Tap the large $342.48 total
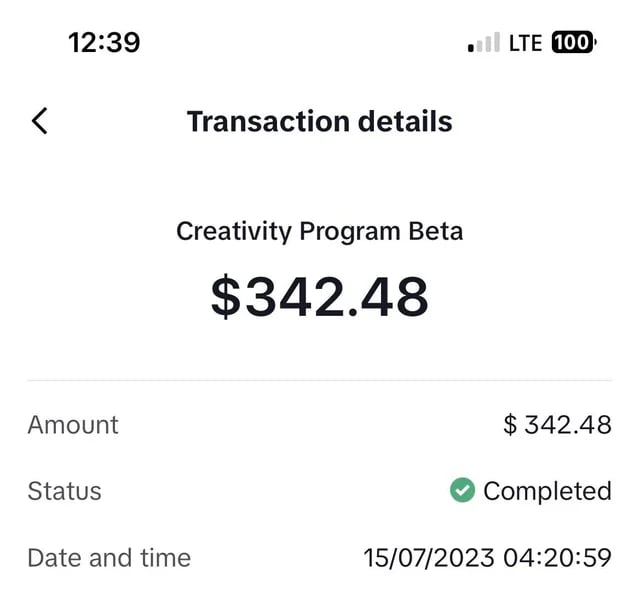640x595 pixels. (x=319, y=296)
